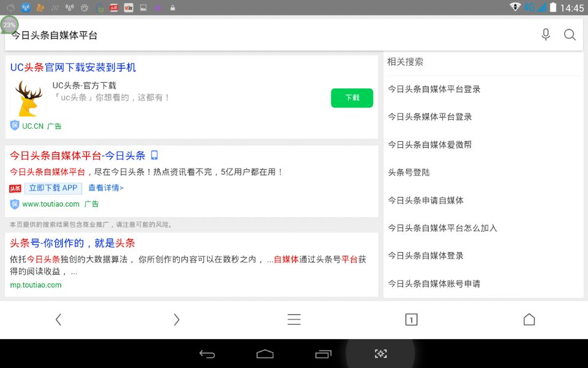Go to browser home page icon

529,320
